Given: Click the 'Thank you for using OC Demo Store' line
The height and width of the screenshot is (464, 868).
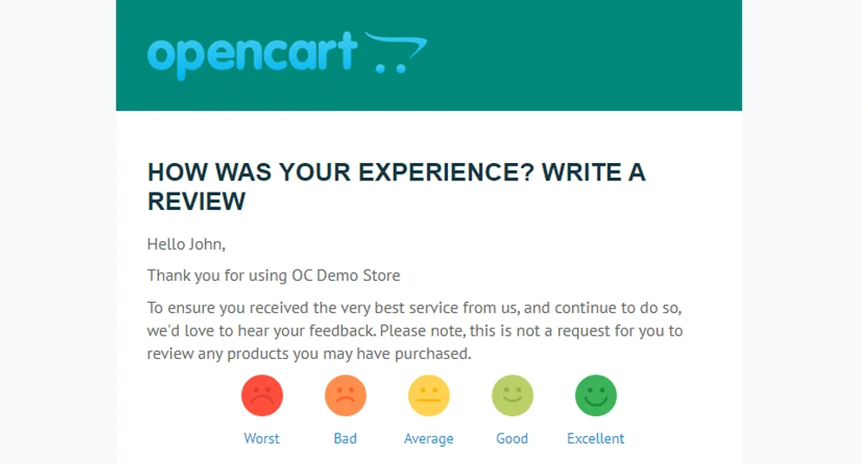Looking at the screenshot, I should tap(273, 276).
